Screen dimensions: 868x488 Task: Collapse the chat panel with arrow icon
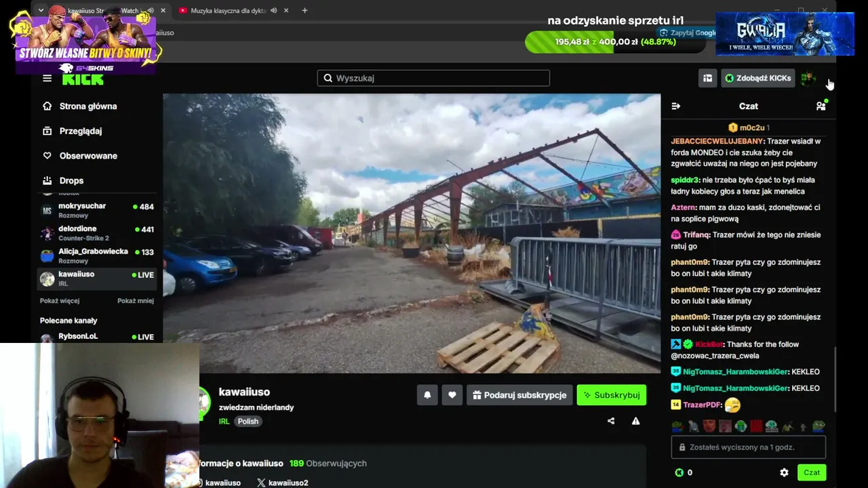tap(675, 106)
